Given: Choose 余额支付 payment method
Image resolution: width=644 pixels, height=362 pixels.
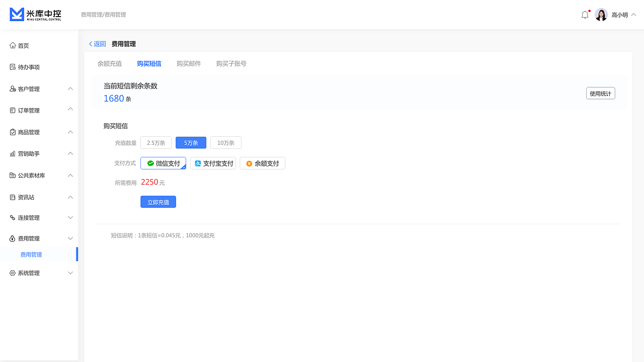Looking at the screenshot, I should [263, 163].
